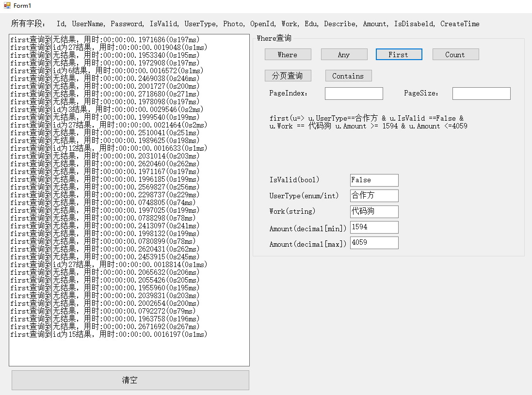Click the 'IsDisabeld,' field label
The height and width of the screenshot is (395, 532).
[414, 24]
